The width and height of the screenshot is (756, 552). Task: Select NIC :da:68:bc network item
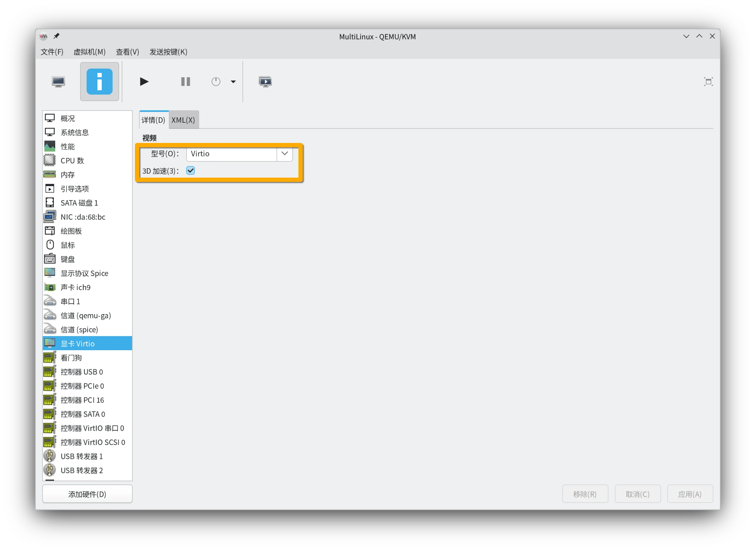pyautogui.click(x=87, y=217)
